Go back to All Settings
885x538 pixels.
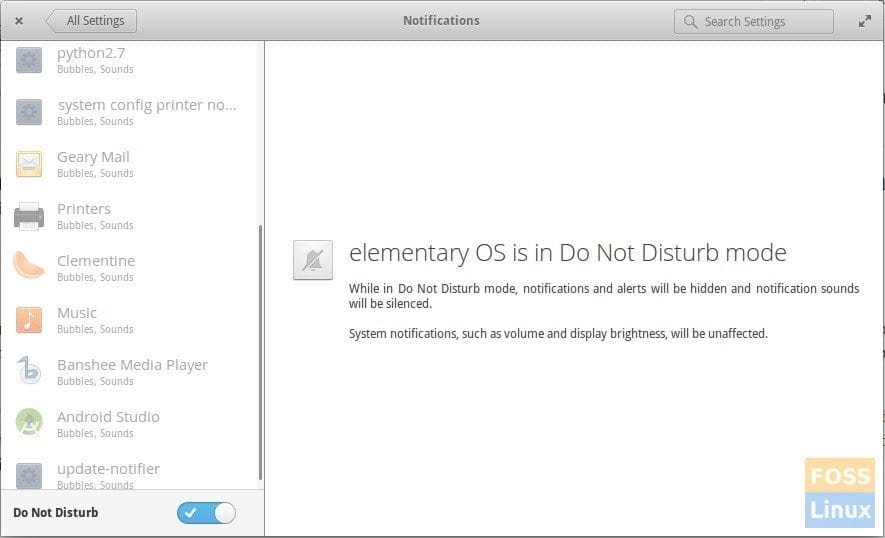click(x=91, y=21)
